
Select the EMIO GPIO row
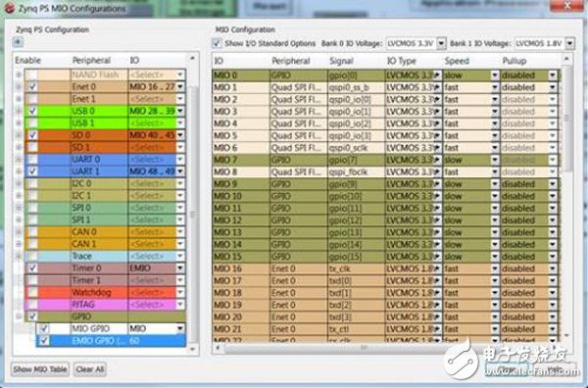point(111,340)
